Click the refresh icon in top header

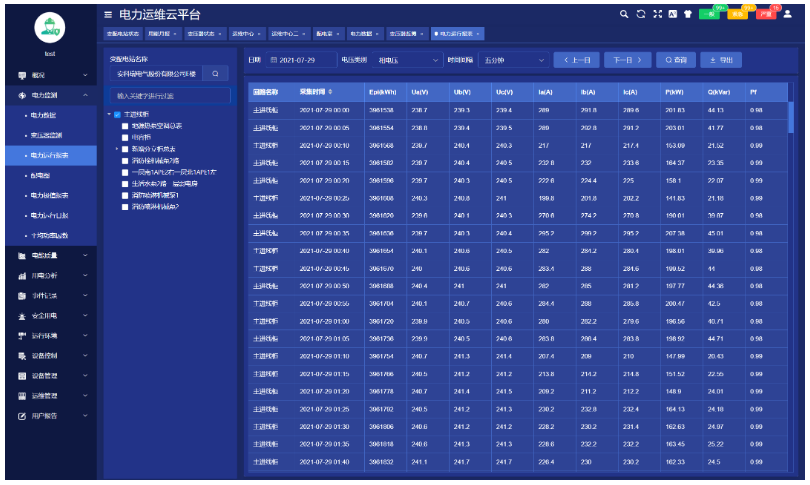[641, 15]
